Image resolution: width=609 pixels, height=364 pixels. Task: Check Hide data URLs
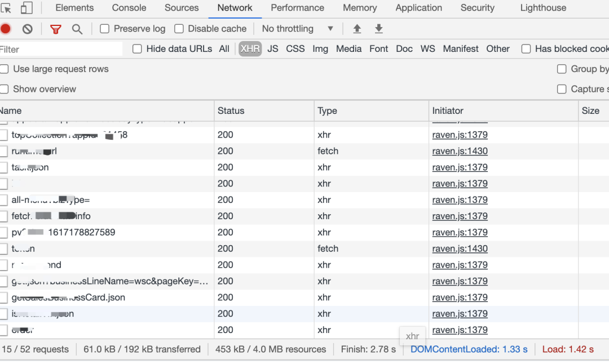tap(137, 49)
